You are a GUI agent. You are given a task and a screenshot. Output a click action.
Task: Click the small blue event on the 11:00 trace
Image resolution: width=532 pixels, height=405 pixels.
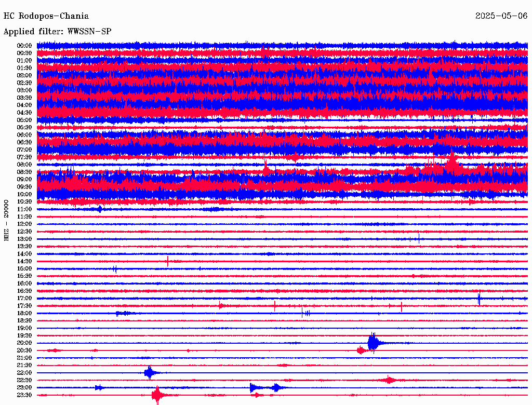click(99, 209)
